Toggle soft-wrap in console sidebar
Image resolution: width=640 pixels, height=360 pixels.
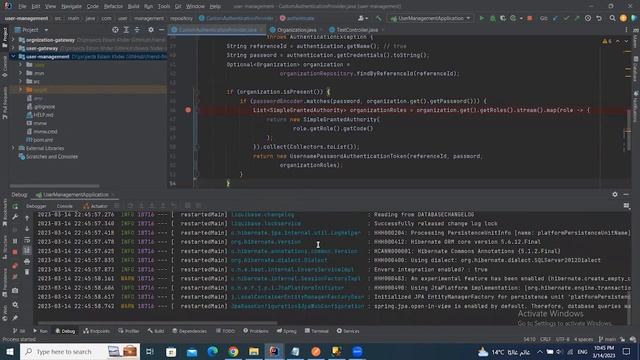pos(27,240)
